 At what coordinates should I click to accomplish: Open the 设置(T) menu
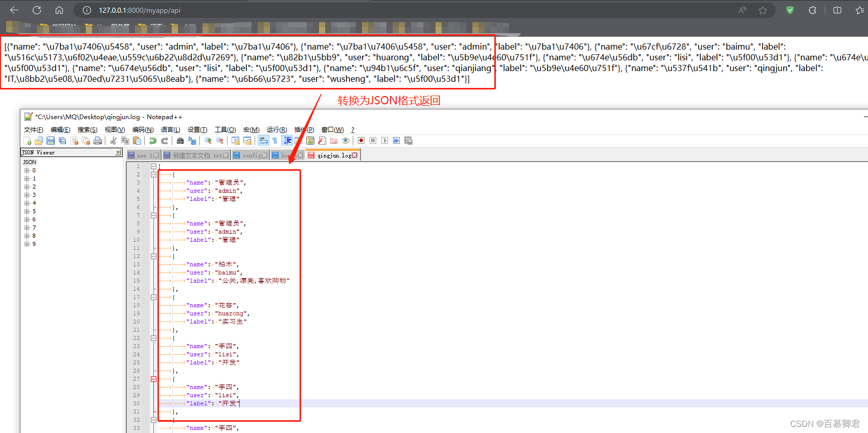click(x=197, y=130)
